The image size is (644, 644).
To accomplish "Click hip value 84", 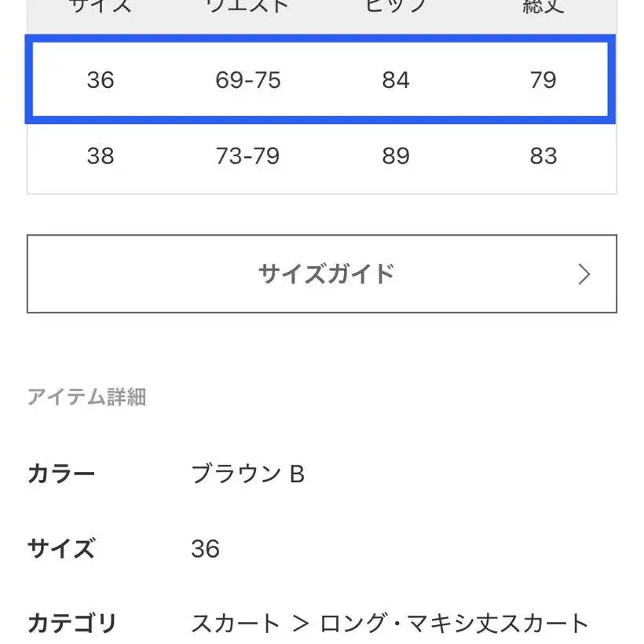I will (x=396, y=80).
